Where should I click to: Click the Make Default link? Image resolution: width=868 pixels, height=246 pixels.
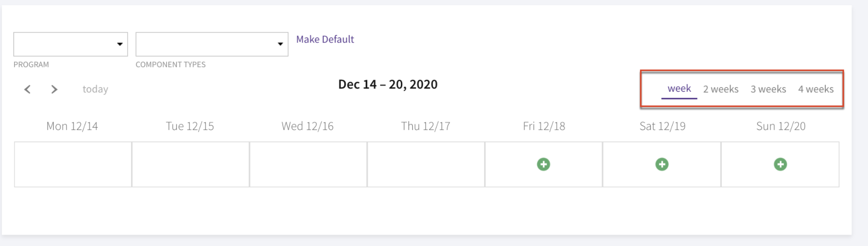[325, 39]
